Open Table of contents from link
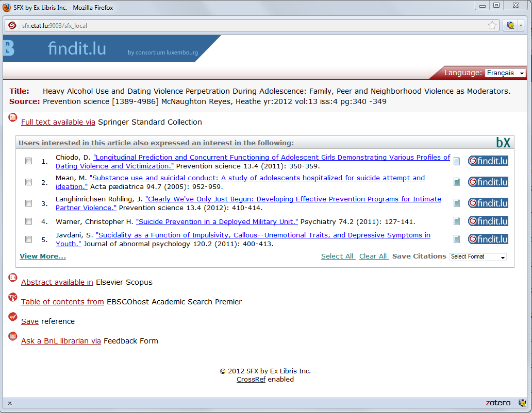The image size is (532, 413). [62, 302]
